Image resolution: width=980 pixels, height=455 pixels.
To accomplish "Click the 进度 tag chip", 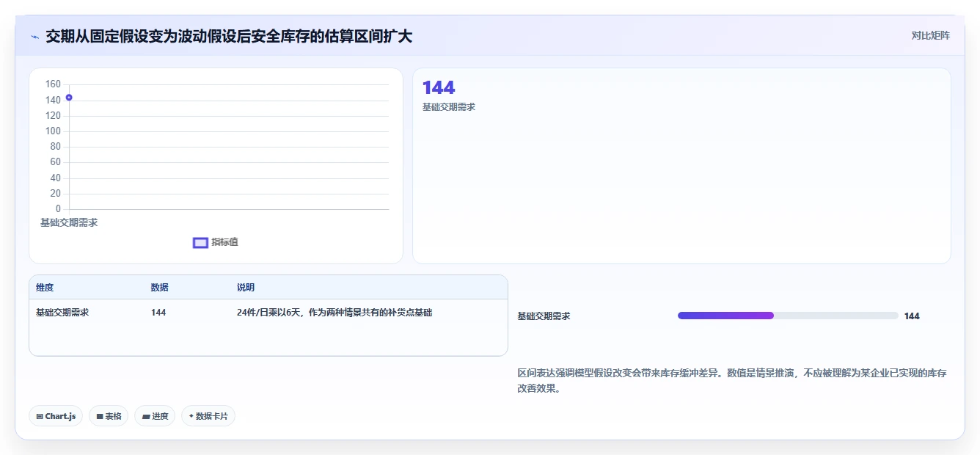I will pyautogui.click(x=155, y=416).
